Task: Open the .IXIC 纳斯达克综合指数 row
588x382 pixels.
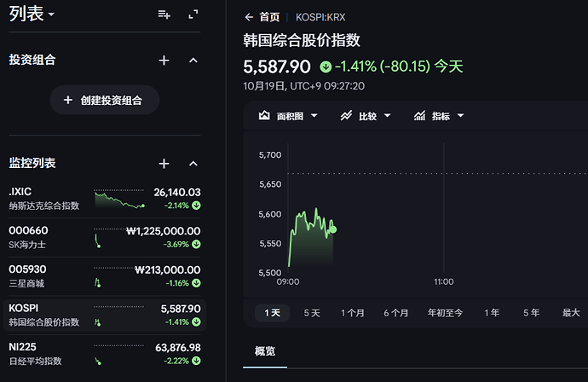Action: point(105,199)
